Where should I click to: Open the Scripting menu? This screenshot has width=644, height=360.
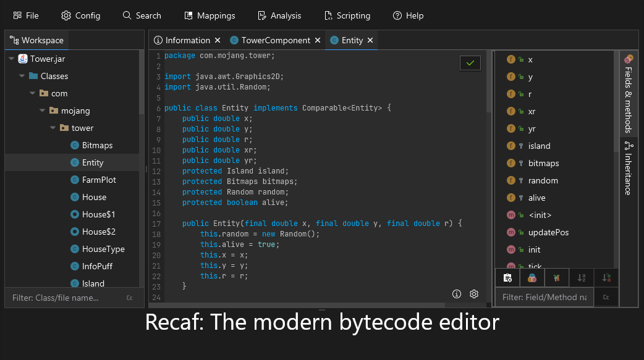tap(347, 15)
